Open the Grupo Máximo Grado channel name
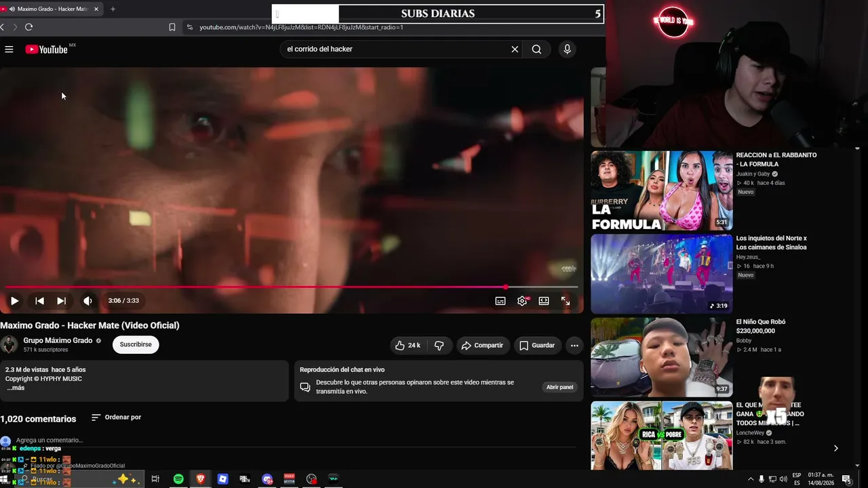Screen dimensions: 868x488 (58, 341)
